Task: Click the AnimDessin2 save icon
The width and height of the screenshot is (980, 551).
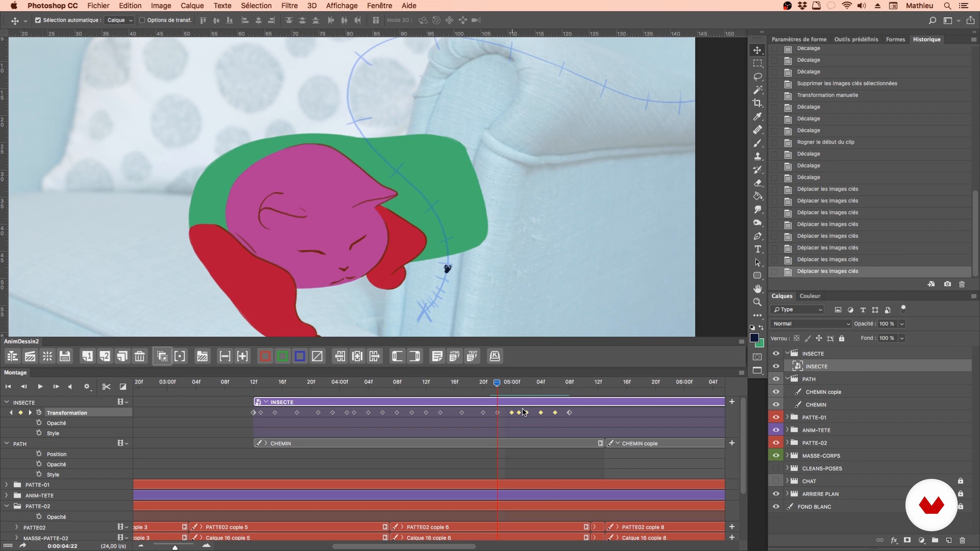Action: pyautogui.click(x=65, y=356)
